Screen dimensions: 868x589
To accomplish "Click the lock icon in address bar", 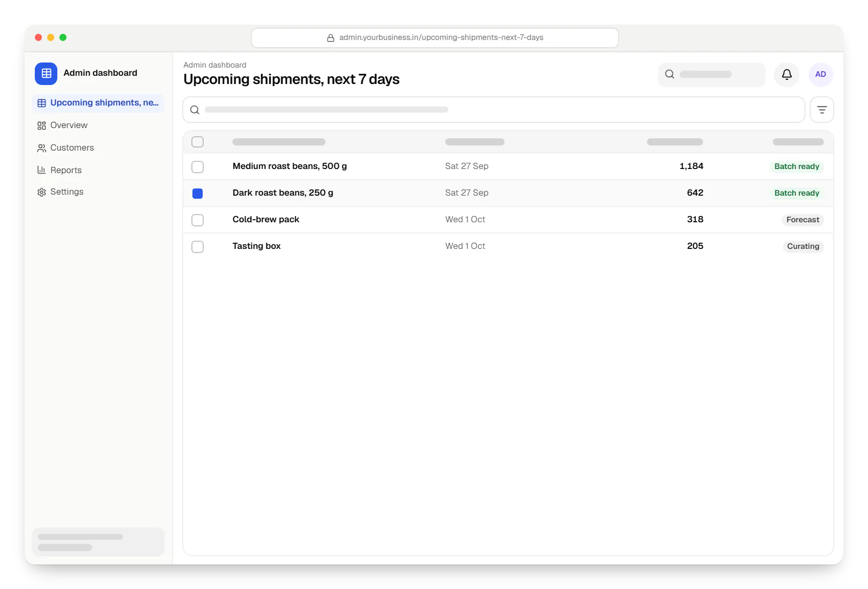I will 331,38.
